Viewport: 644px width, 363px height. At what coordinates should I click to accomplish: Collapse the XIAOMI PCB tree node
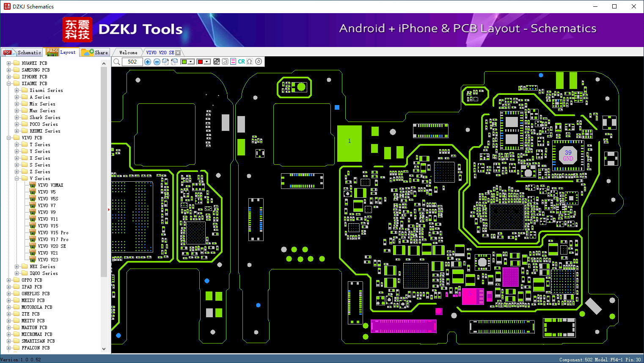click(x=8, y=83)
